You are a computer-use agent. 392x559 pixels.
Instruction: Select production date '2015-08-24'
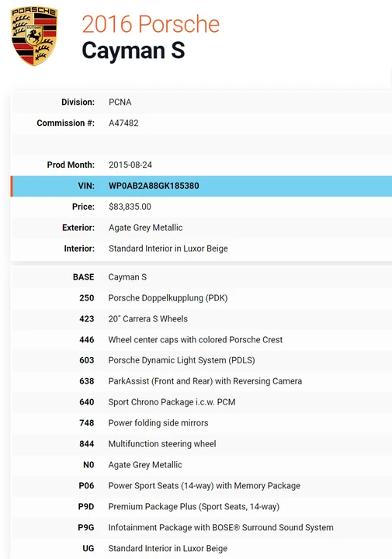(x=130, y=165)
